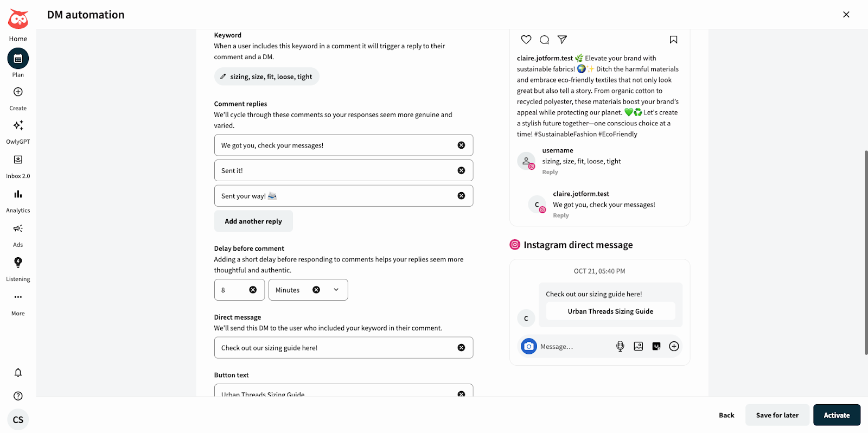868x433 pixels.
Task: Select the camera icon in the message bar
Action: 528,346
